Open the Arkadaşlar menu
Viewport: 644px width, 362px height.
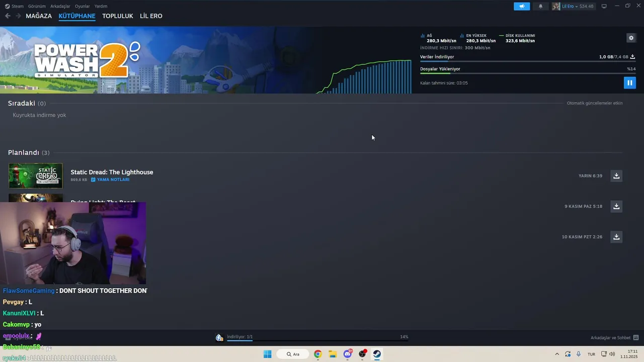(60, 6)
